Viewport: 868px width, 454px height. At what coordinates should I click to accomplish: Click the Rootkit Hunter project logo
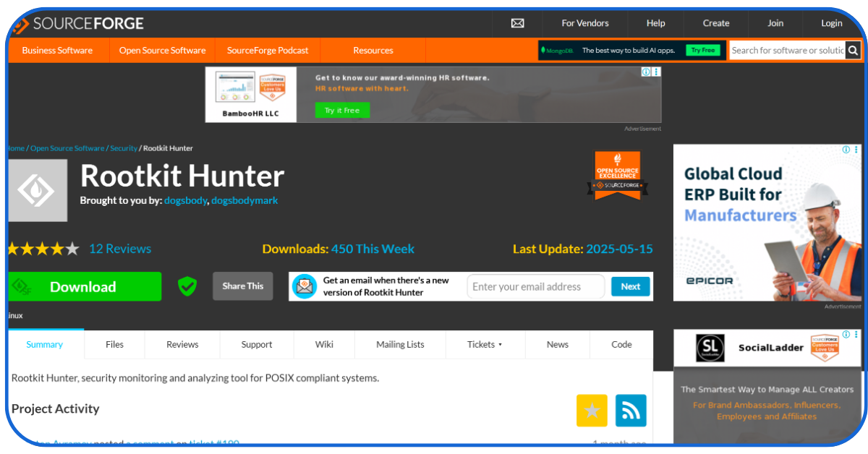coord(38,190)
